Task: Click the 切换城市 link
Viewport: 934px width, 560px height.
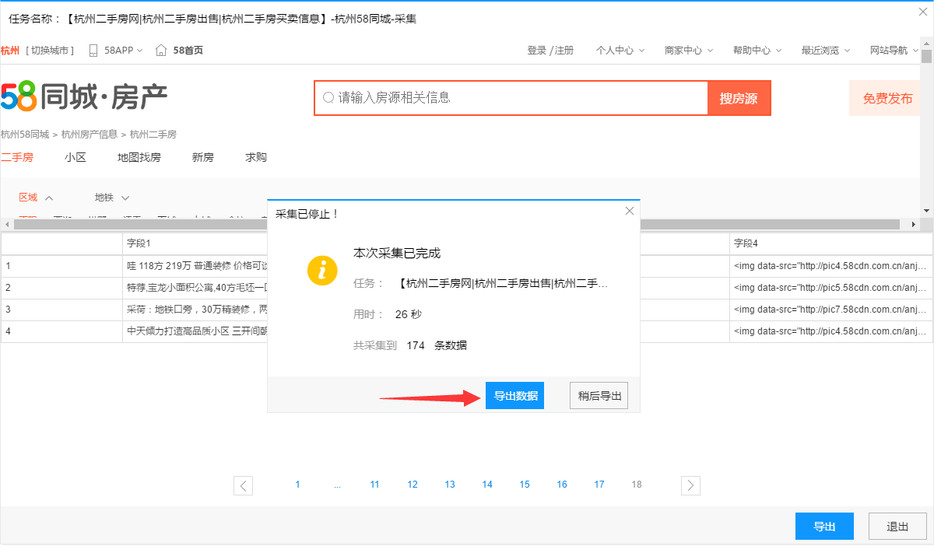Action: [50, 51]
